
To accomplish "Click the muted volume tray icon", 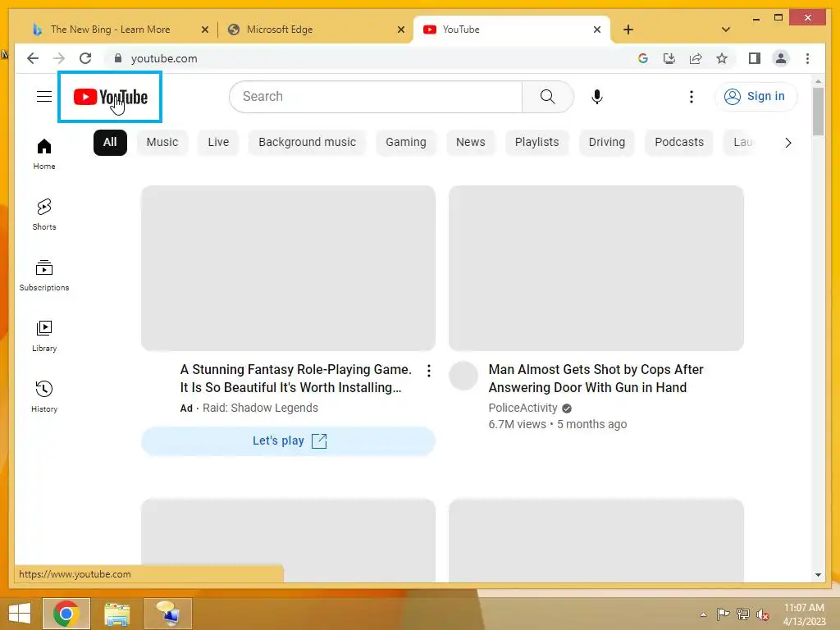I will 763,614.
